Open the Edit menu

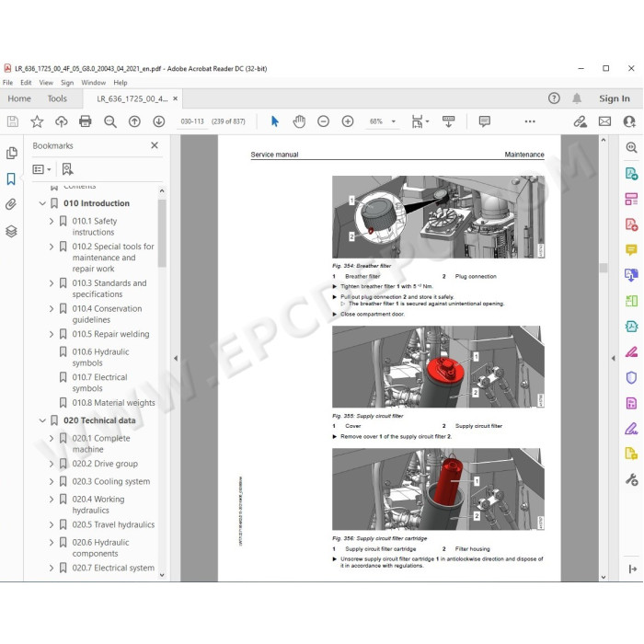[26, 83]
